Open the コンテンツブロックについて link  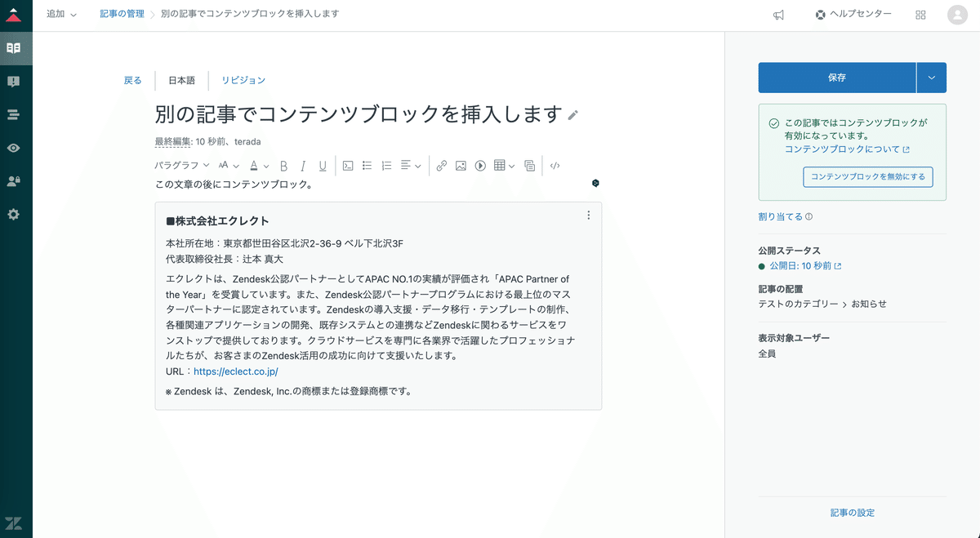(x=847, y=149)
